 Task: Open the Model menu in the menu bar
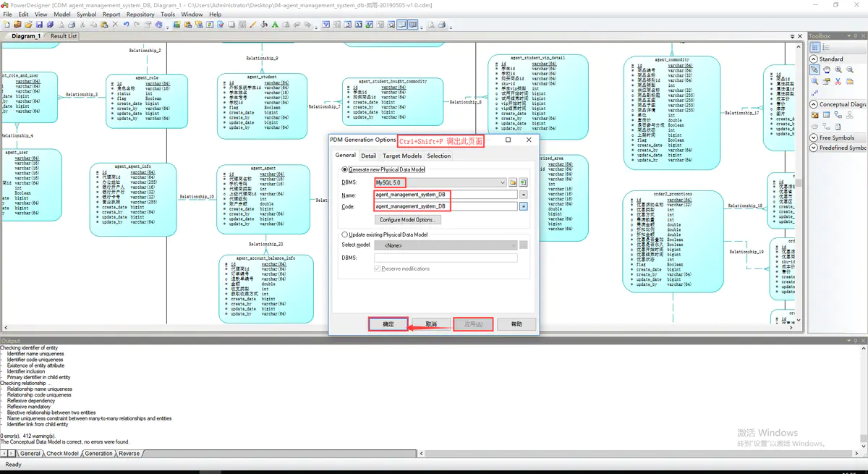(61, 14)
